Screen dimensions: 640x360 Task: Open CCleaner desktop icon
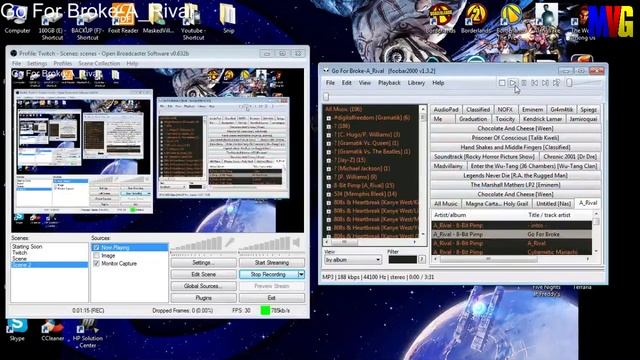point(52,330)
